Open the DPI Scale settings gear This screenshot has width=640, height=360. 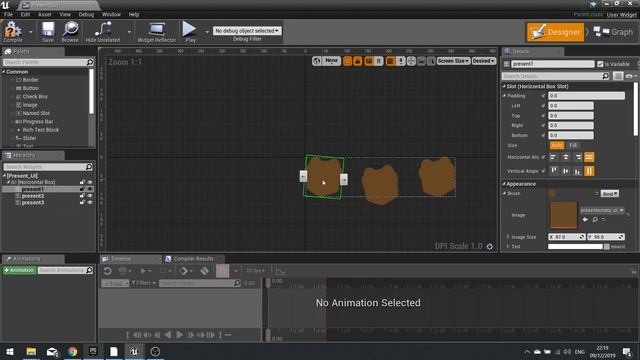pyautogui.click(x=490, y=247)
